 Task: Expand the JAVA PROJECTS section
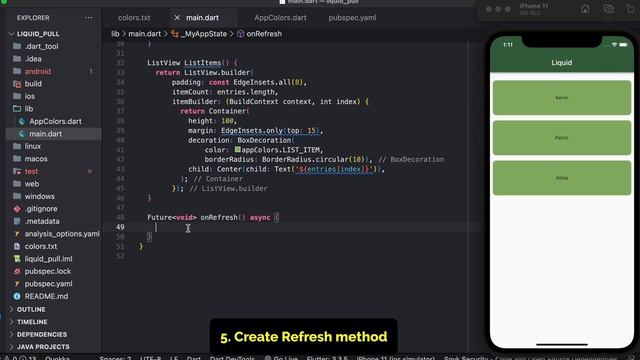click(43, 347)
